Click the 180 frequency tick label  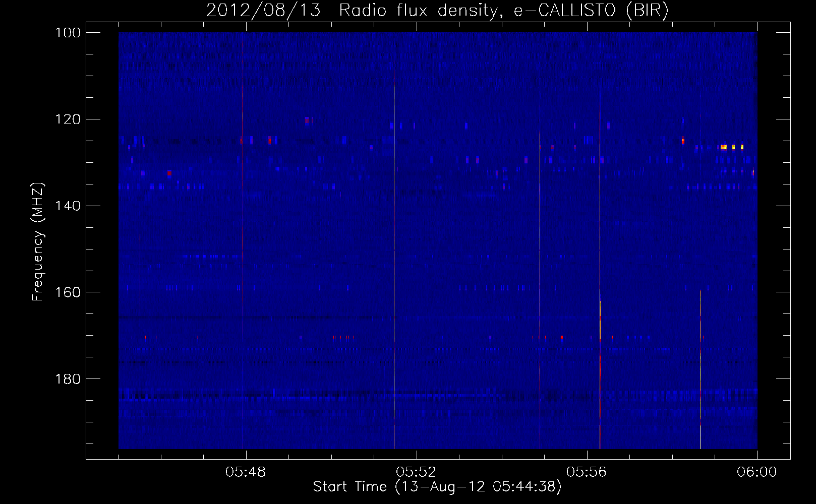[x=68, y=379]
